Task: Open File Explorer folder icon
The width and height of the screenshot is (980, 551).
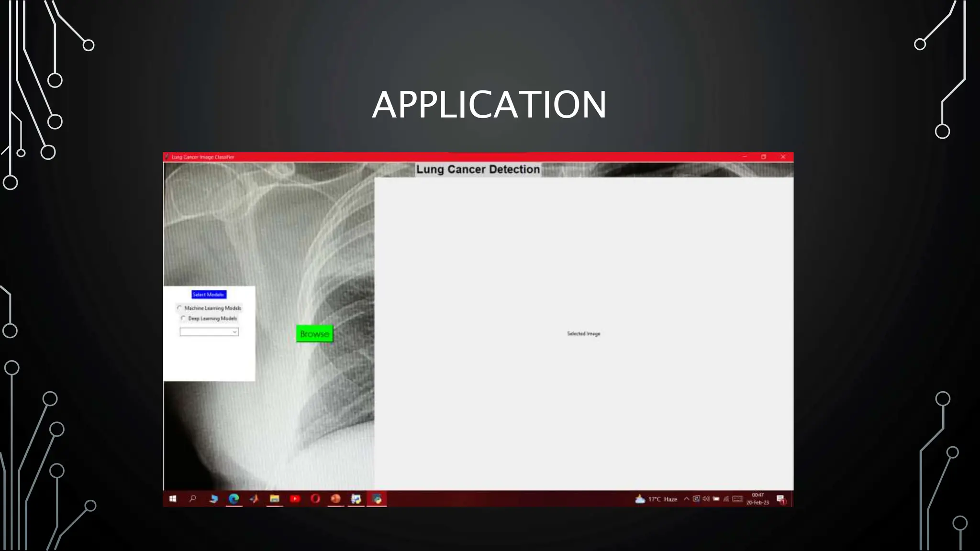Action: click(x=274, y=499)
